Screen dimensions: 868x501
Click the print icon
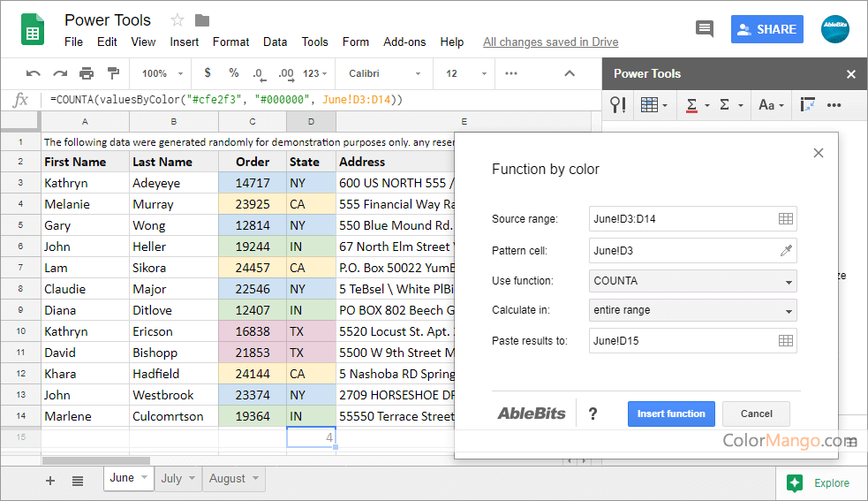pos(87,73)
